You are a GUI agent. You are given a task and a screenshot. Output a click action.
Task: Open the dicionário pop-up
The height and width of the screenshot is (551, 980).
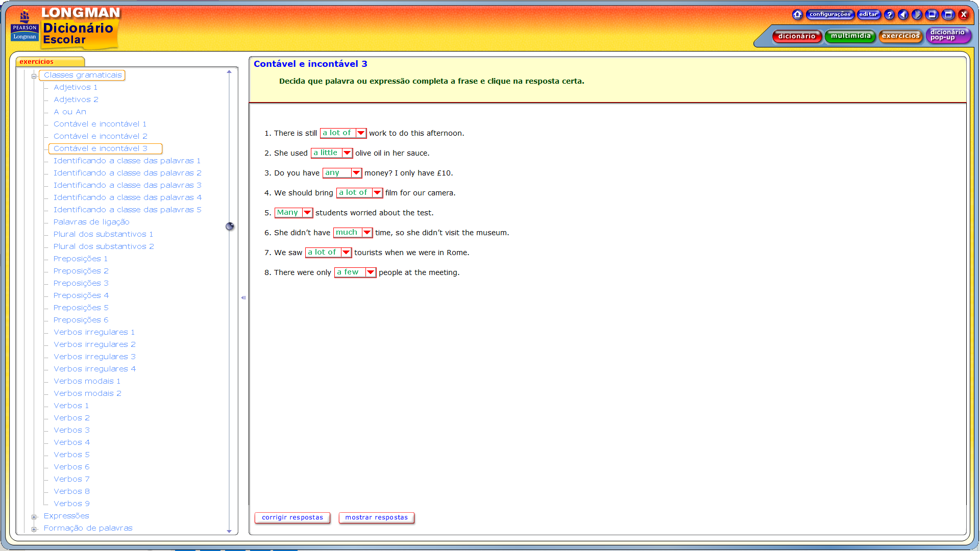point(948,35)
